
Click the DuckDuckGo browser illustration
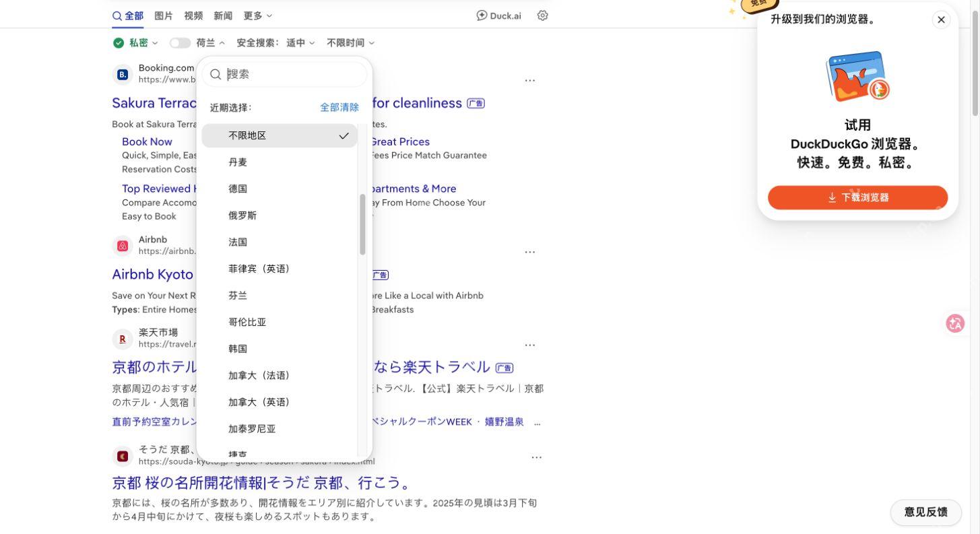[857, 76]
